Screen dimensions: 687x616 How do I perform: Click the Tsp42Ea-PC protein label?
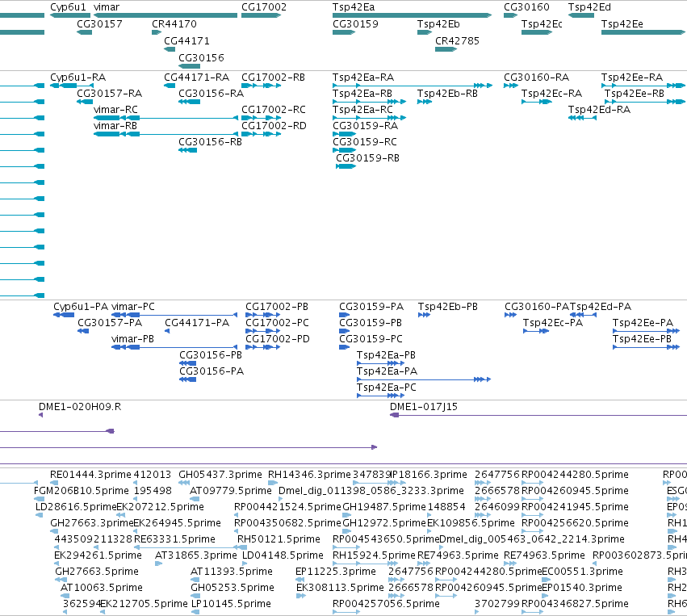pos(387,388)
